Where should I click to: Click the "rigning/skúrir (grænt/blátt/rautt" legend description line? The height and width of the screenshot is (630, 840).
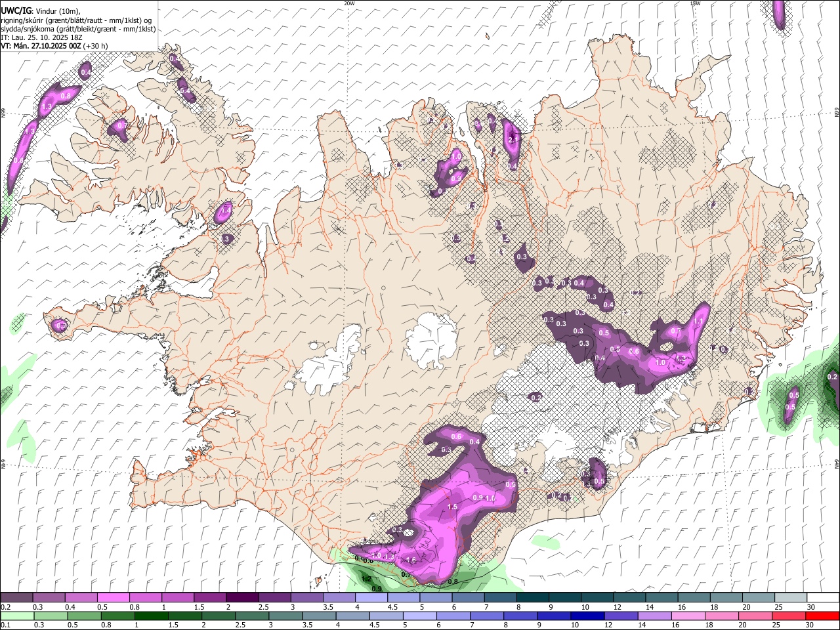pos(75,20)
